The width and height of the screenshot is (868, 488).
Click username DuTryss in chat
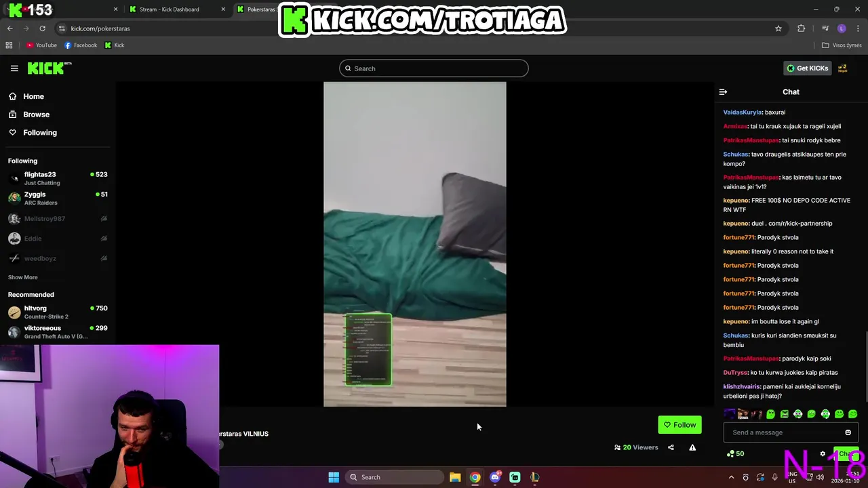pyautogui.click(x=735, y=373)
